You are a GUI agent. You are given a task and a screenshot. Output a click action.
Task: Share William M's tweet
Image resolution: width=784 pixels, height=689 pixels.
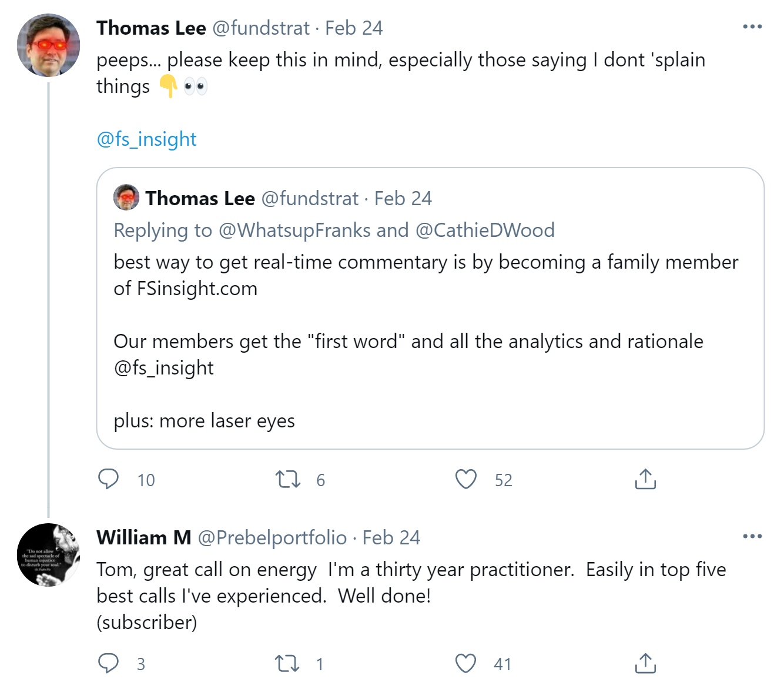(x=645, y=664)
